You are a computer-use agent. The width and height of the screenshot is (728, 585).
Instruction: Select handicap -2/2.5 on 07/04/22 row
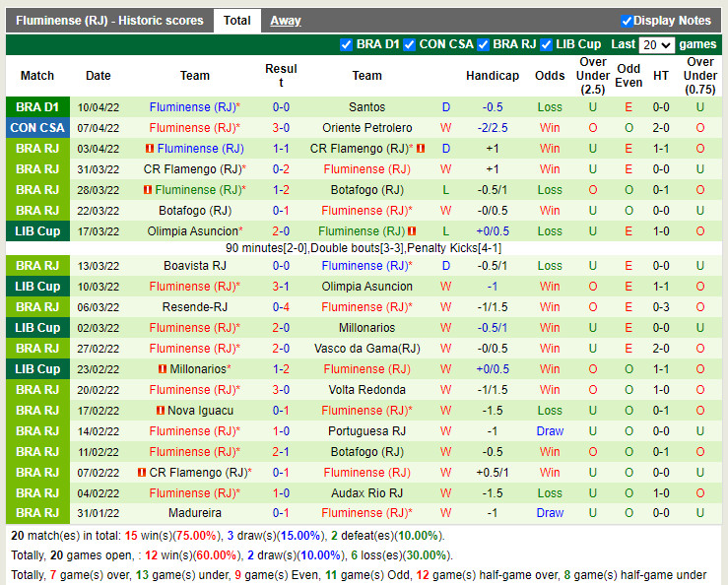493,128
